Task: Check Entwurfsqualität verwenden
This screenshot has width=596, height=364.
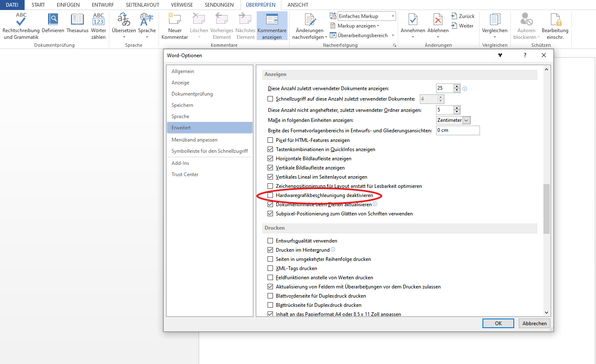Action: click(x=270, y=241)
